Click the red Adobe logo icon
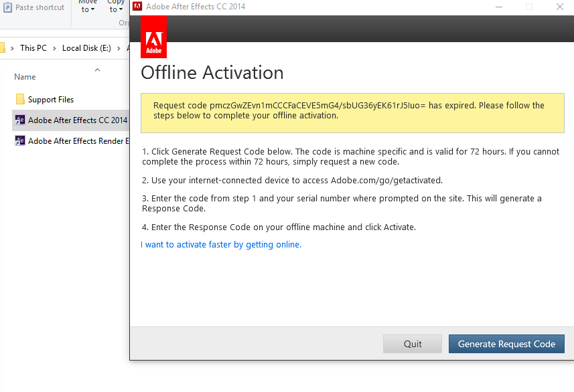Image resolution: width=574 pixels, height=392 pixels. (x=154, y=37)
